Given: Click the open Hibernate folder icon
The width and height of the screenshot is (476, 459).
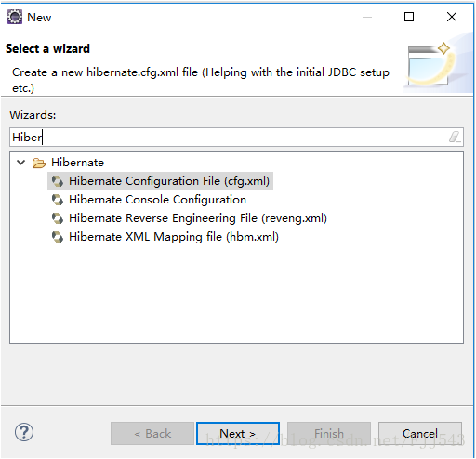Looking at the screenshot, I should [39, 163].
